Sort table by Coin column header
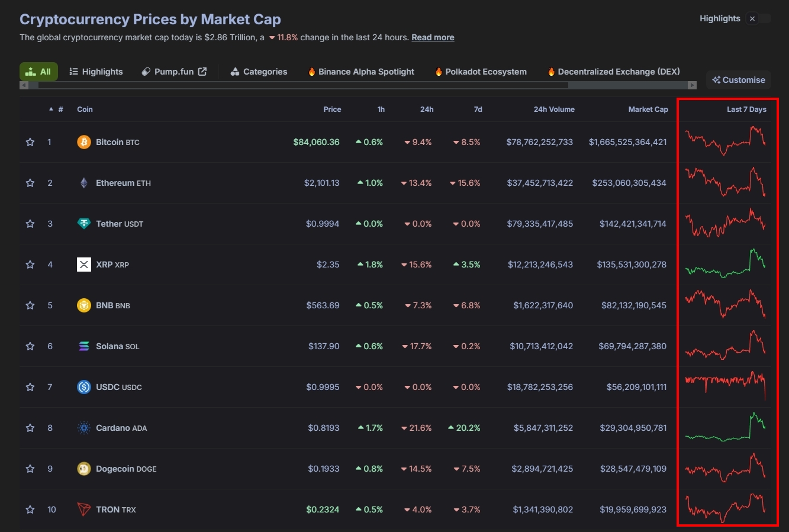The width and height of the screenshot is (789, 532). (85, 109)
